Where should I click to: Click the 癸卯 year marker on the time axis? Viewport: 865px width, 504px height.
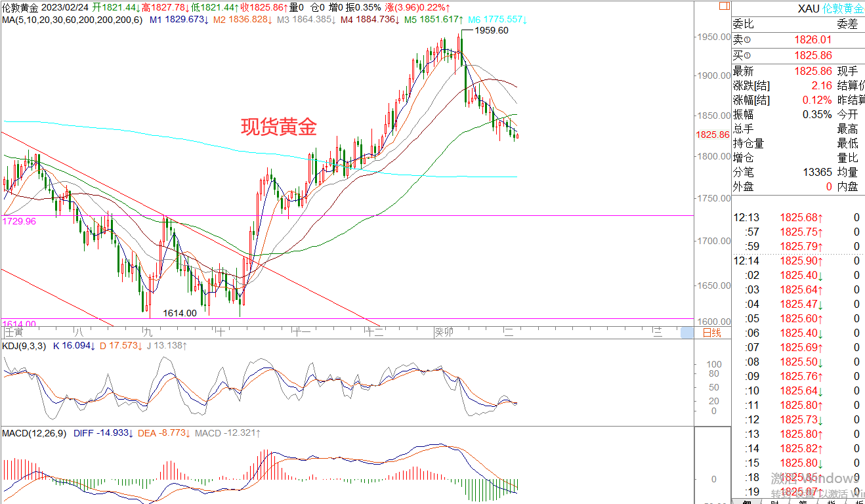click(x=444, y=333)
